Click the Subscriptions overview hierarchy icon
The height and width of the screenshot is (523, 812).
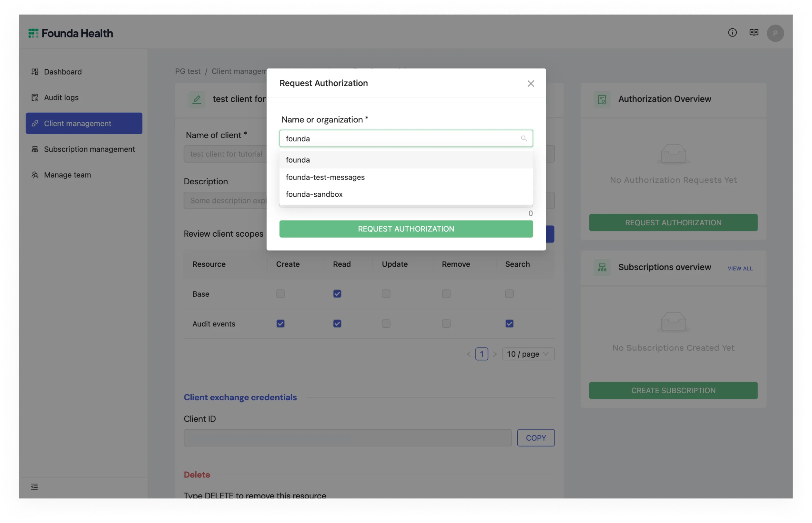tap(602, 268)
